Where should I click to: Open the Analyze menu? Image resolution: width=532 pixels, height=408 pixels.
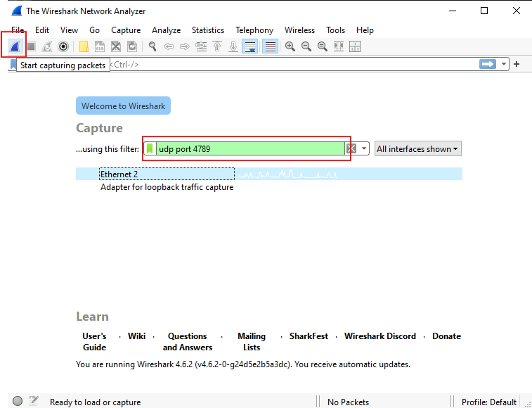click(x=167, y=30)
